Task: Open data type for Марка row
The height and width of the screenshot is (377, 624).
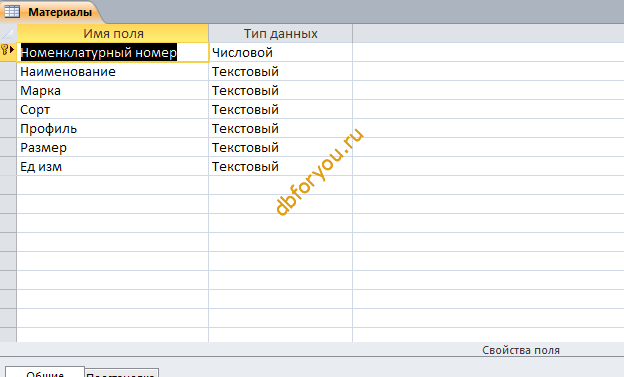Action: point(281,90)
